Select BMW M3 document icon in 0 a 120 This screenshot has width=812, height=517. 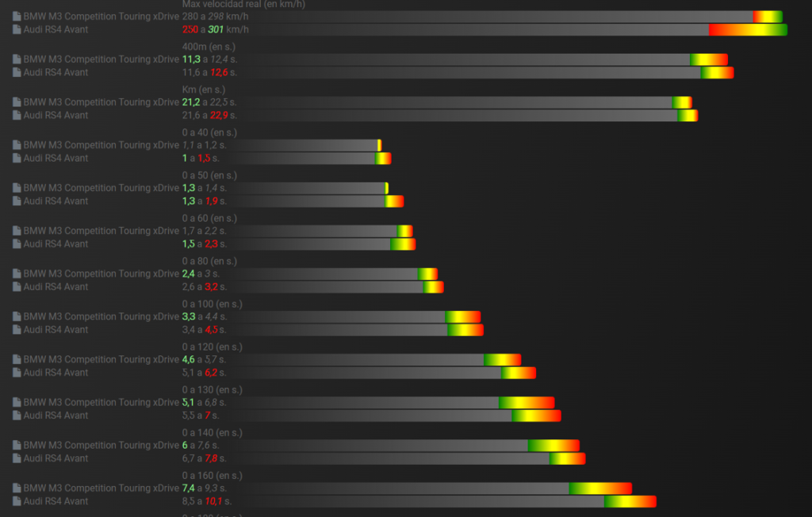click(x=17, y=359)
